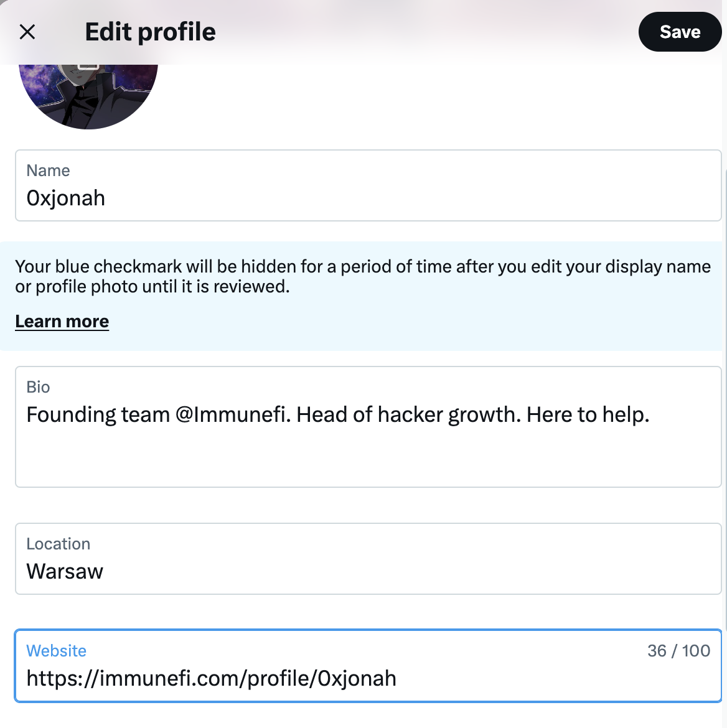Click the Name field label

(49, 170)
